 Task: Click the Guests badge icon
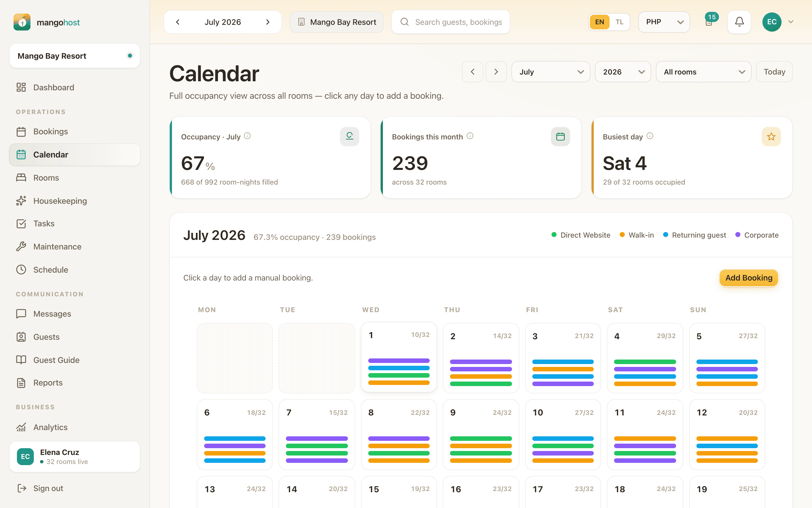pyautogui.click(x=21, y=337)
